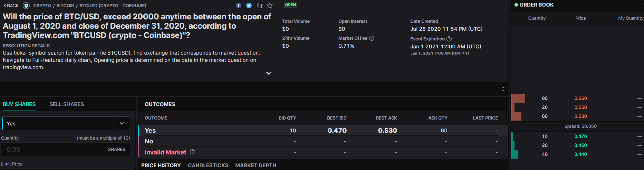Select the Market Depth tab

pyautogui.click(x=256, y=166)
